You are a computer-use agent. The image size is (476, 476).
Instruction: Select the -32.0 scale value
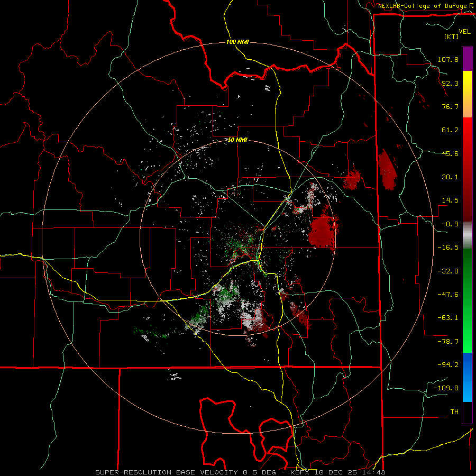coord(448,271)
